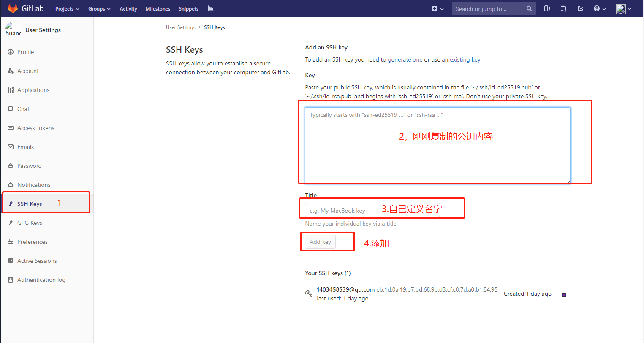The image size is (644, 343).
Task: Open the Preferences settings page
Action: pos(32,242)
